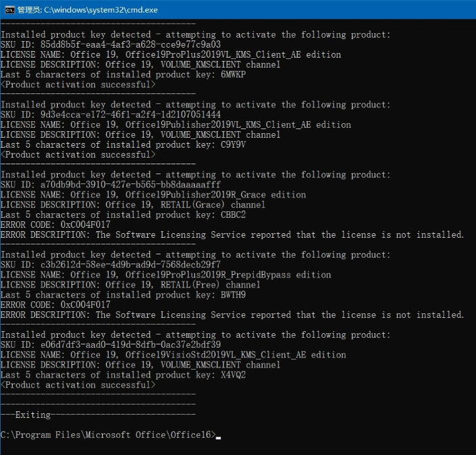Click product key ending BWTH9 line
The image size is (476, 455).
pos(123,295)
